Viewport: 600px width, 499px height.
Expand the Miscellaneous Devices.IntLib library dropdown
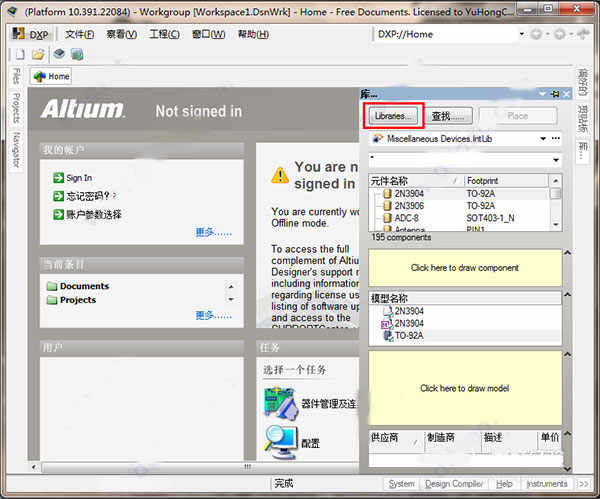[543, 139]
